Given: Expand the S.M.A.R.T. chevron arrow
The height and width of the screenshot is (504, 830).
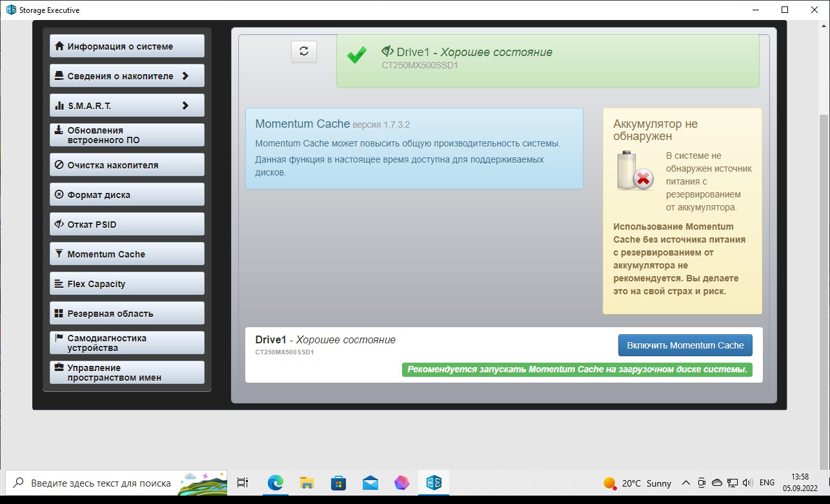Looking at the screenshot, I should pyautogui.click(x=185, y=105).
